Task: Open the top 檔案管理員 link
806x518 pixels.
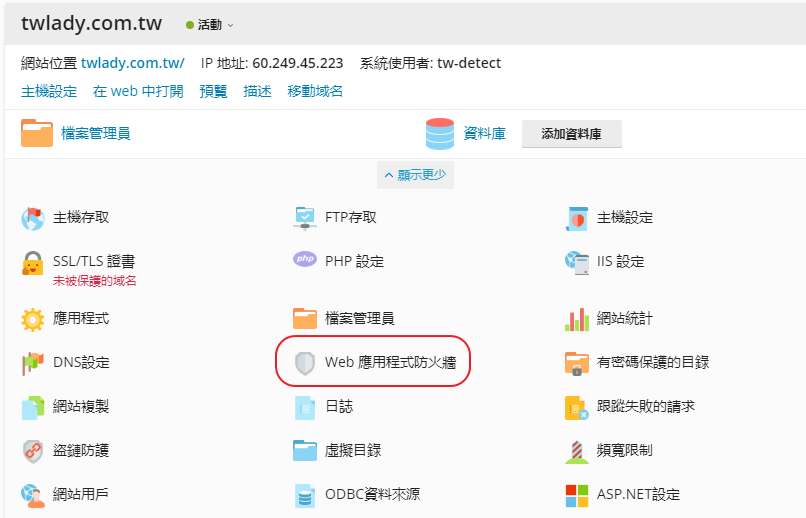Action: (96, 134)
